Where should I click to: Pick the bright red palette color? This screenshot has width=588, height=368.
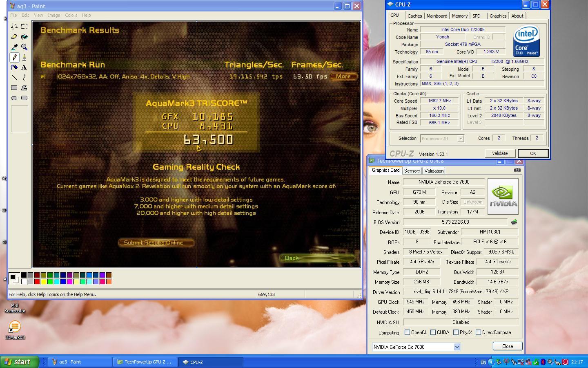(x=37, y=281)
